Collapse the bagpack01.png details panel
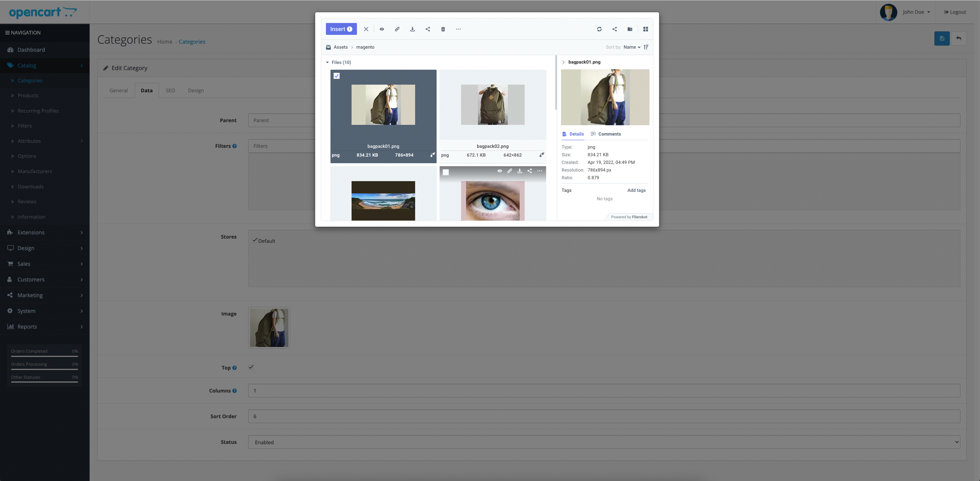 [563, 62]
